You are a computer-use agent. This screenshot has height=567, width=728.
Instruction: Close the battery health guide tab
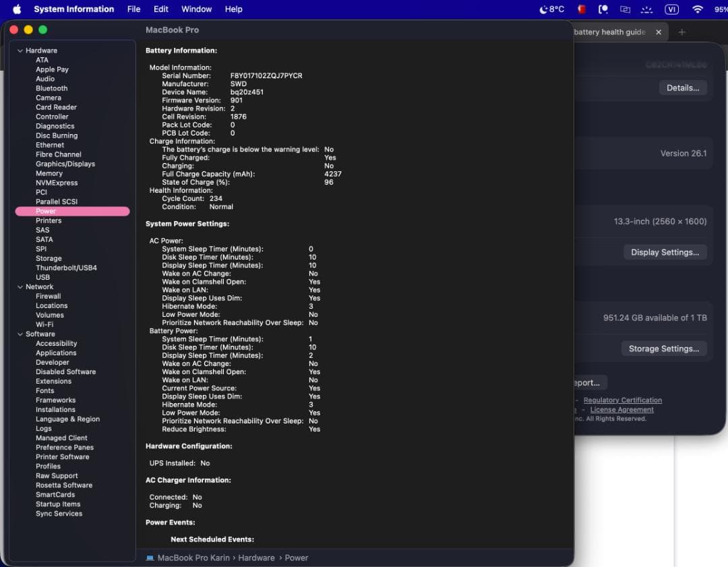pyautogui.click(x=659, y=32)
